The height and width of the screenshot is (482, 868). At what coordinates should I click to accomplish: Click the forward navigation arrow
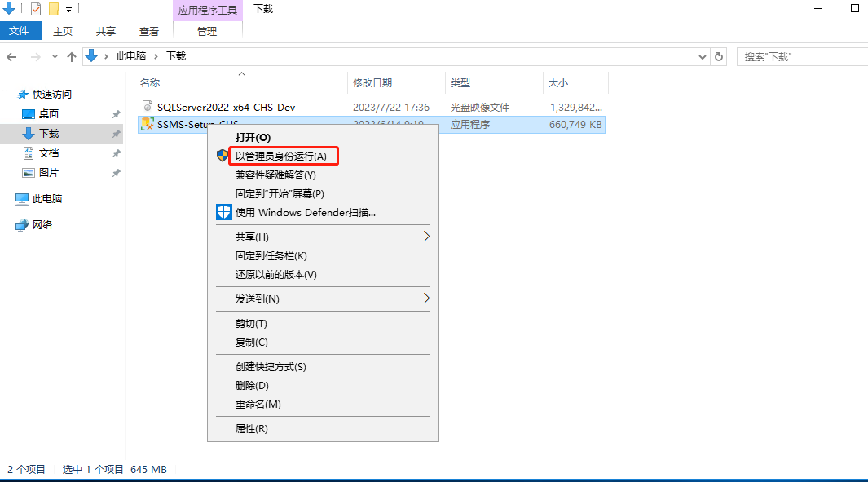35,56
